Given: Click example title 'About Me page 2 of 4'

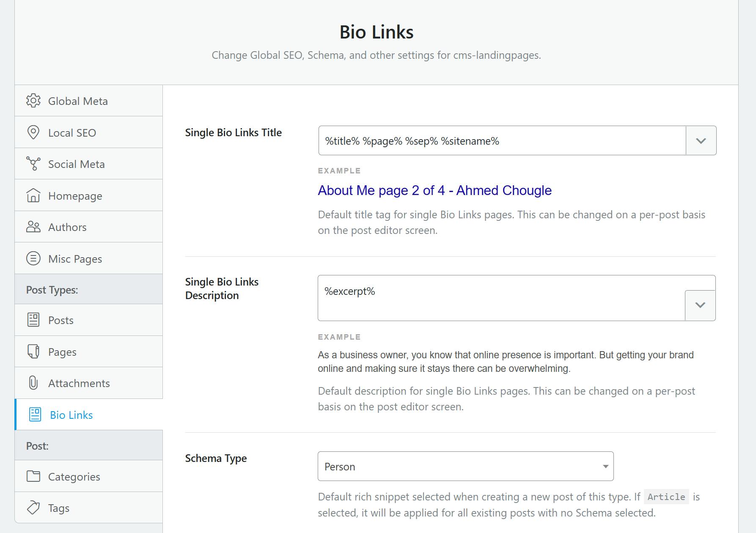Looking at the screenshot, I should 434,190.
